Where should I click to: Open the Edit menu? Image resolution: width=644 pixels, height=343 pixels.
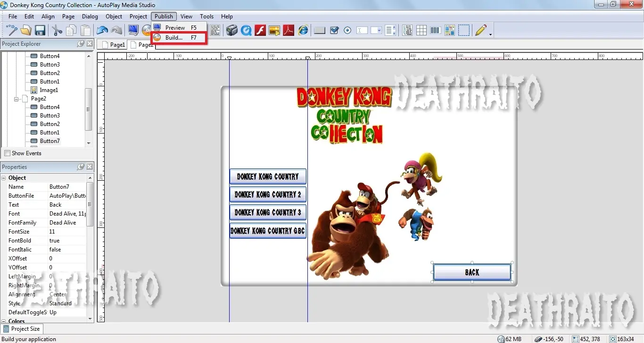pyautogui.click(x=29, y=17)
